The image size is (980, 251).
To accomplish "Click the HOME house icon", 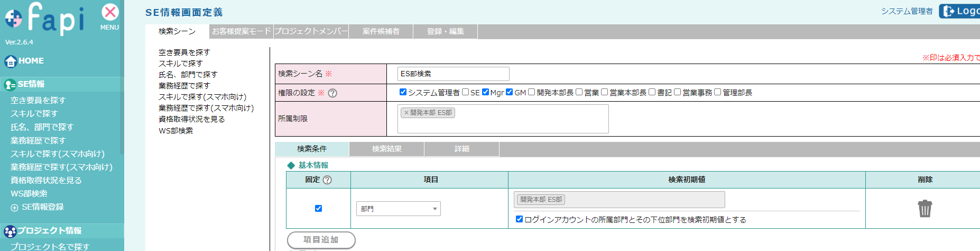I will tap(11, 61).
